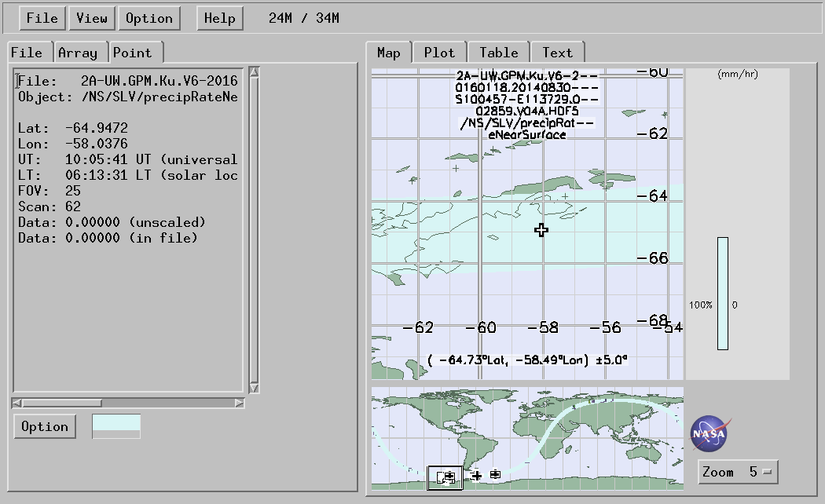The width and height of the screenshot is (825, 504).
Task: Click the horizontal scrollbar right arrow
Action: click(x=240, y=403)
